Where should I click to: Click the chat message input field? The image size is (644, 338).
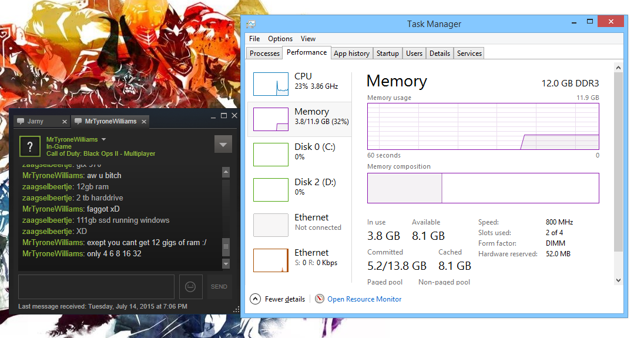[96, 287]
